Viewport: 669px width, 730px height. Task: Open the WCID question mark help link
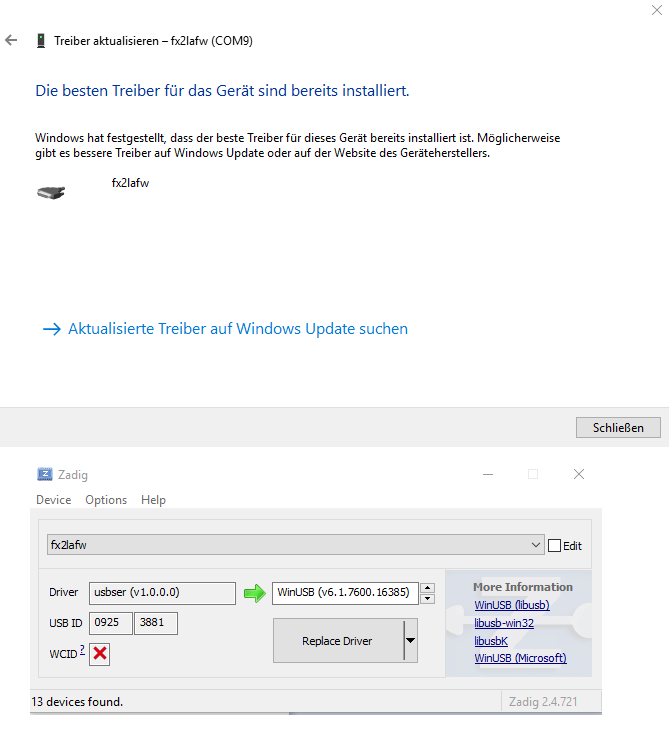coord(82,650)
